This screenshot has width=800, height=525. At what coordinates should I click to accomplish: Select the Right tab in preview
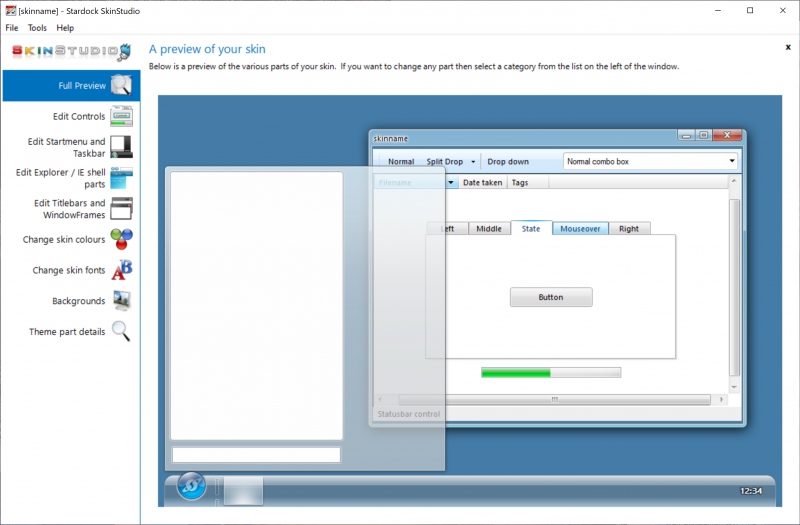click(629, 229)
